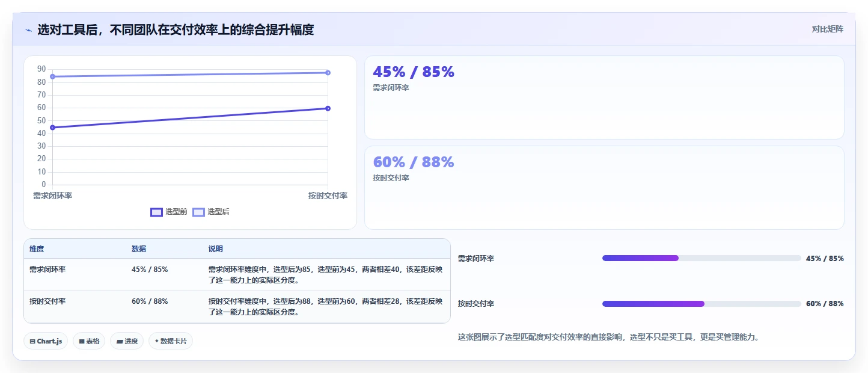Click the 按时交付率 progress bar
The width and height of the screenshot is (868, 373).
[x=701, y=304]
